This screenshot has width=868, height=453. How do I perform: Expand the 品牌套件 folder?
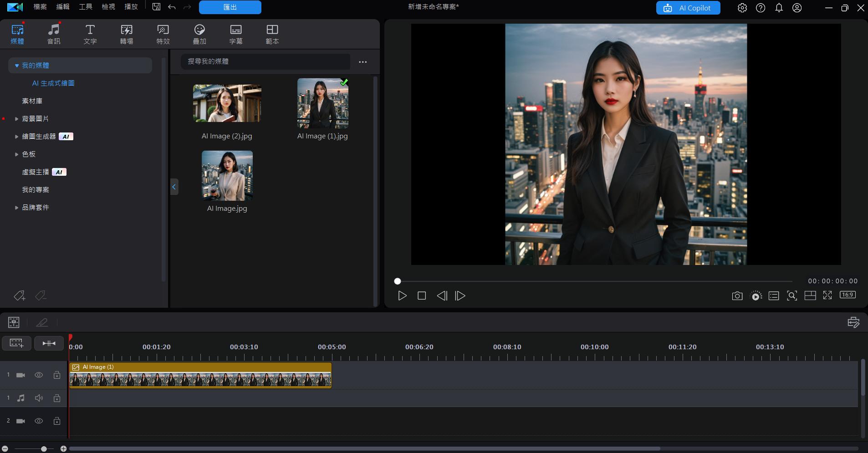coord(16,208)
